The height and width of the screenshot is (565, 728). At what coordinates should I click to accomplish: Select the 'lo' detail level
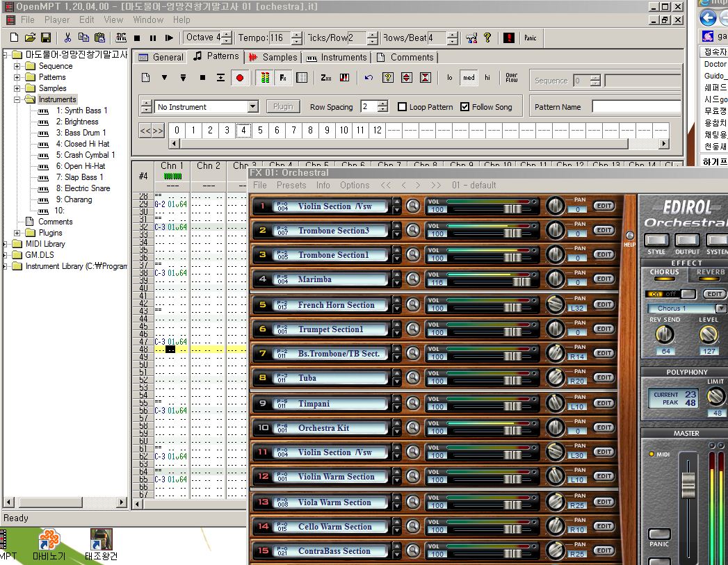coord(449,77)
